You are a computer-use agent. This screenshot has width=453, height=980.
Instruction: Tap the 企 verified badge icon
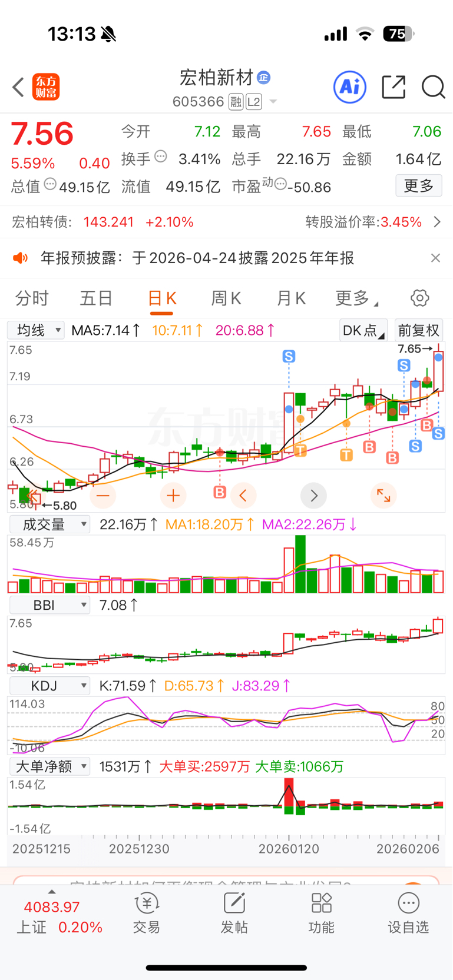click(264, 77)
